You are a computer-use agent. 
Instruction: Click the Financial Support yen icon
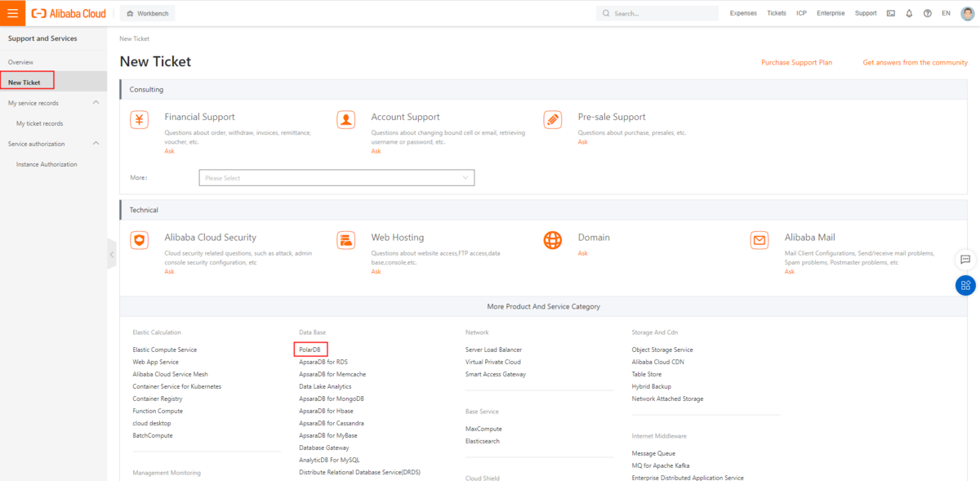140,120
